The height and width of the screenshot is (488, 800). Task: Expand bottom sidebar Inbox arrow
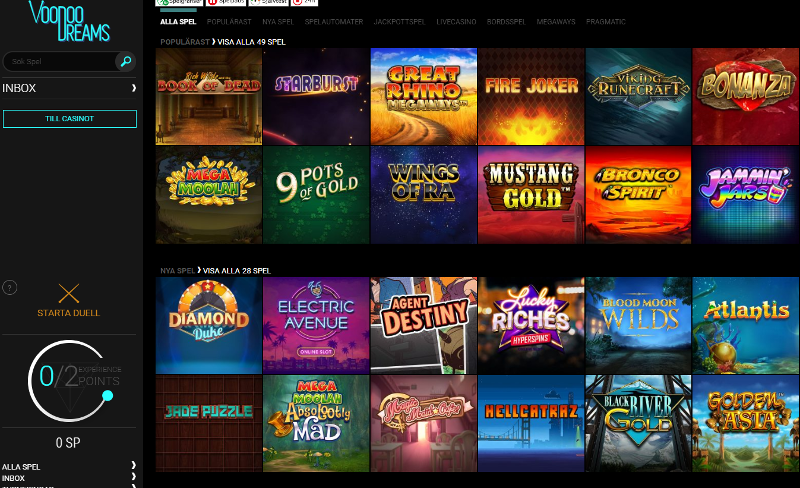click(134, 476)
